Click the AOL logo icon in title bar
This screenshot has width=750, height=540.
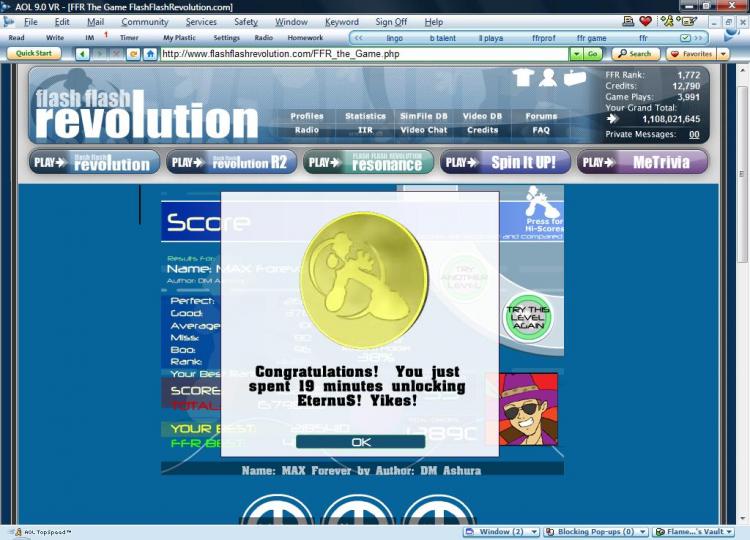[x=5, y=7]
